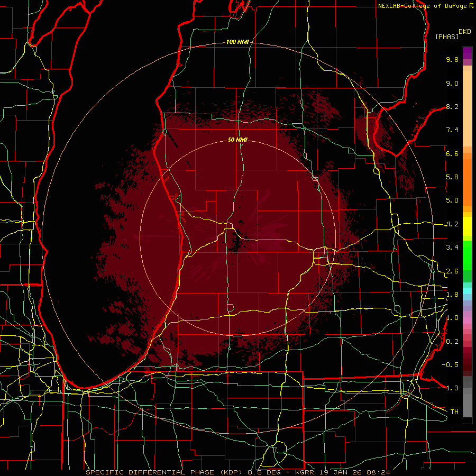Click the 1.3 value near the scale bottom
476x476 pixels.
pos(452,388)
